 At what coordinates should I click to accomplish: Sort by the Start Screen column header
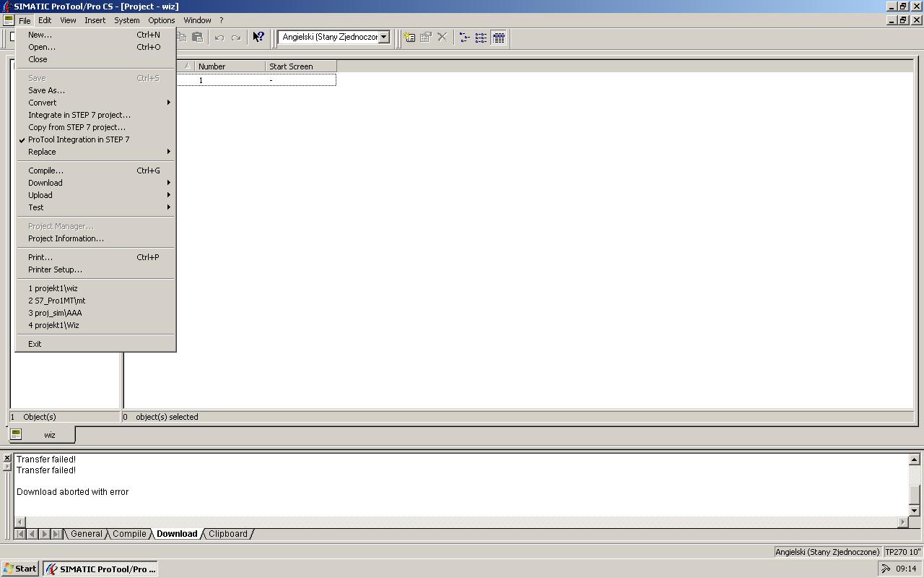click(x=301, y=66)
